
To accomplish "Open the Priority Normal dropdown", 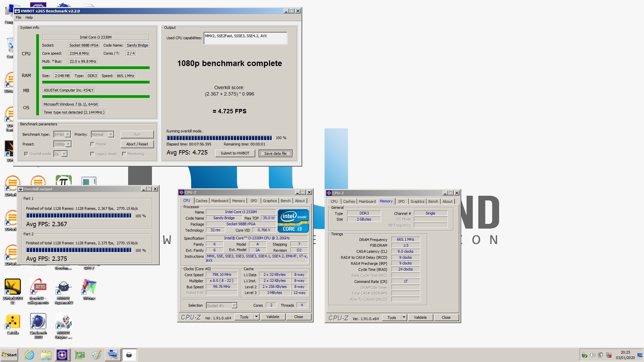I will (103, 134).
